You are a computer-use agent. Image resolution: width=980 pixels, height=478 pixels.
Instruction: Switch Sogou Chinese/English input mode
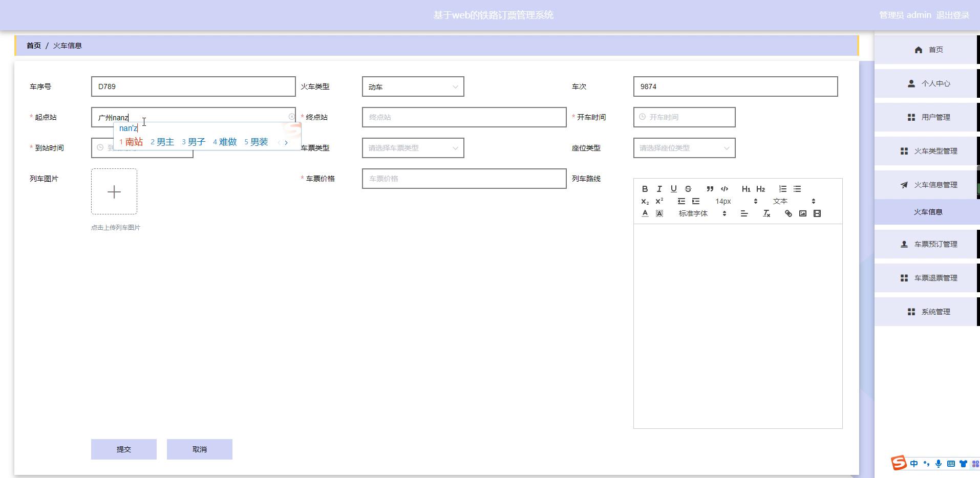[914, 464]
